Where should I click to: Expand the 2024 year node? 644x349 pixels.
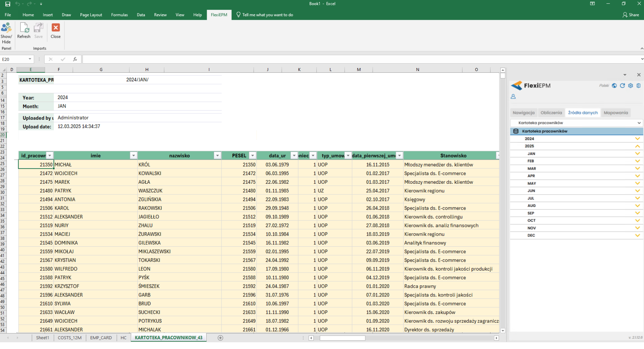[637, 139]
